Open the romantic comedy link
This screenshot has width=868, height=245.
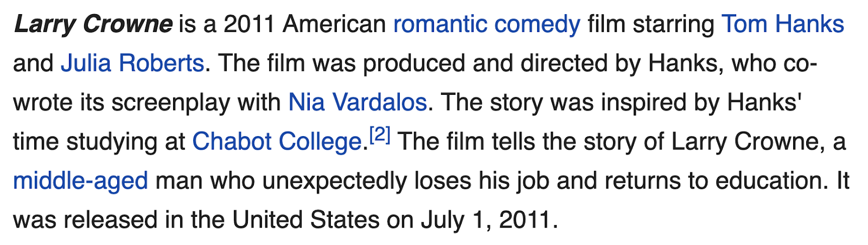coord(487,24)
